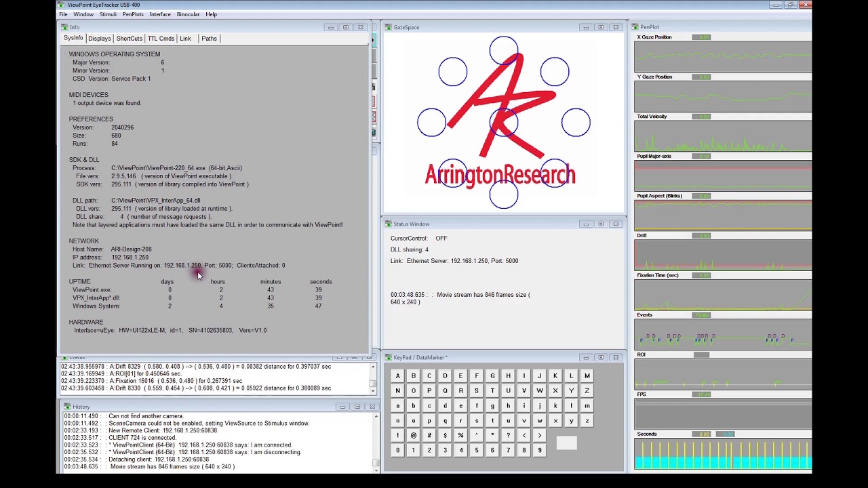Click the KeyPad / DataMarker window icon
This screenshot has height=488, width=868.
389,357
